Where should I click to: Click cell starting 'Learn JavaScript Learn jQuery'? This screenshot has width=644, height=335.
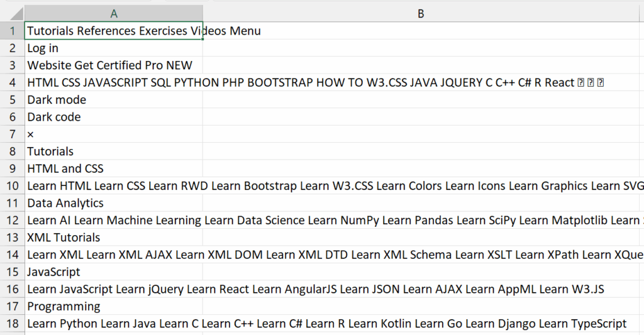[114, 289]
